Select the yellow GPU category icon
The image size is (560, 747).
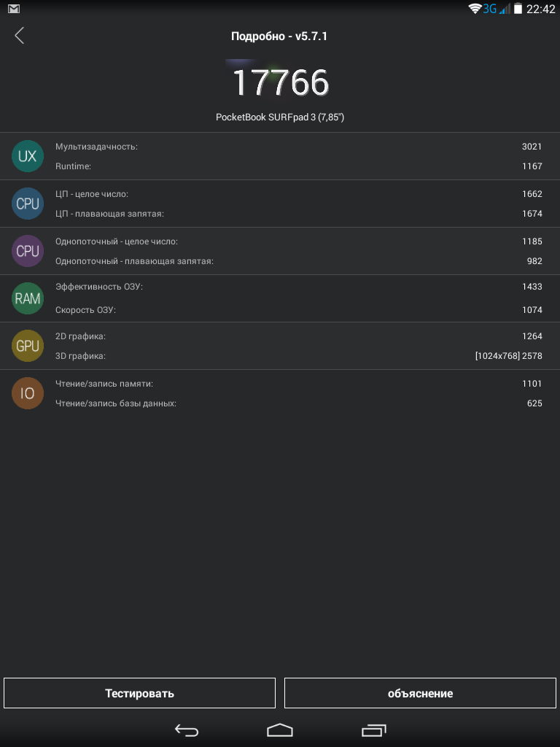[28, 346]
